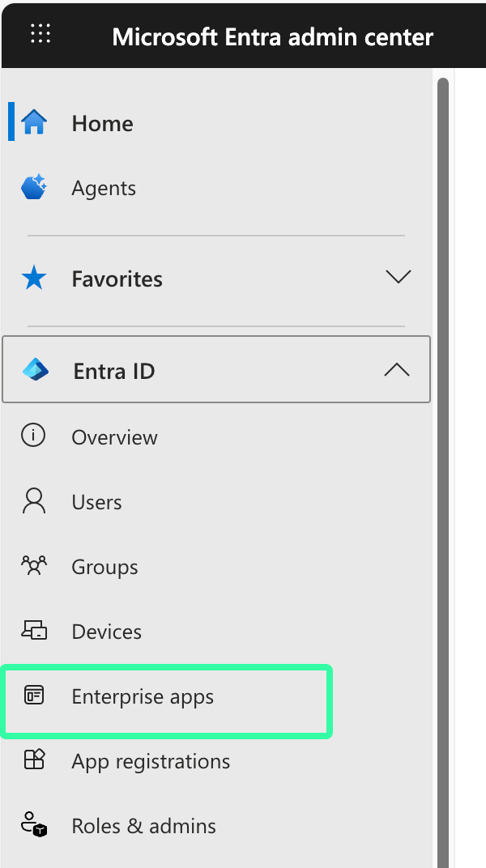Click the Home house icon
The width and height of the screenshot is (486, 868).
pyautogui.click(x=34, y=123)
